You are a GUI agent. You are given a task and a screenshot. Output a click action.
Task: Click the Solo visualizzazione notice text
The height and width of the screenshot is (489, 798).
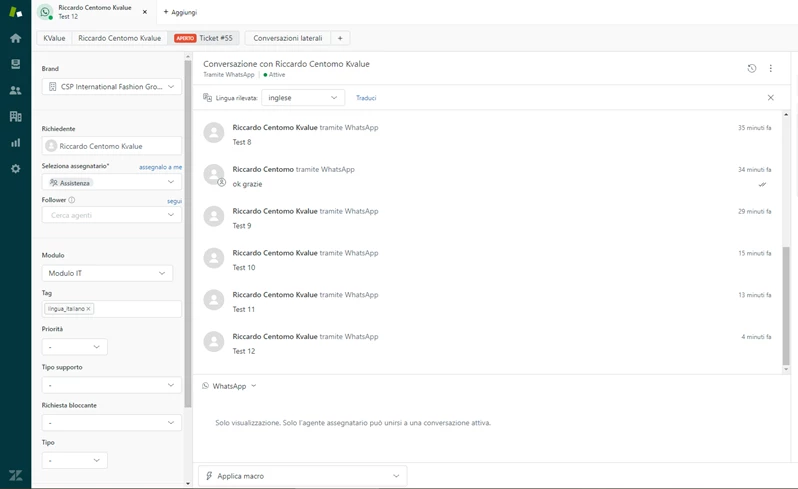coord(353,423)
